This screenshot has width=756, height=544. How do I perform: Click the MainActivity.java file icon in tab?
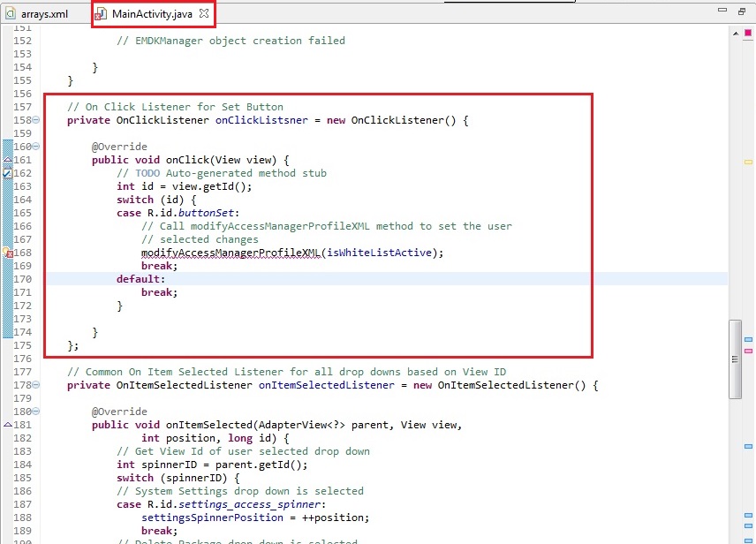coord(101,14)
